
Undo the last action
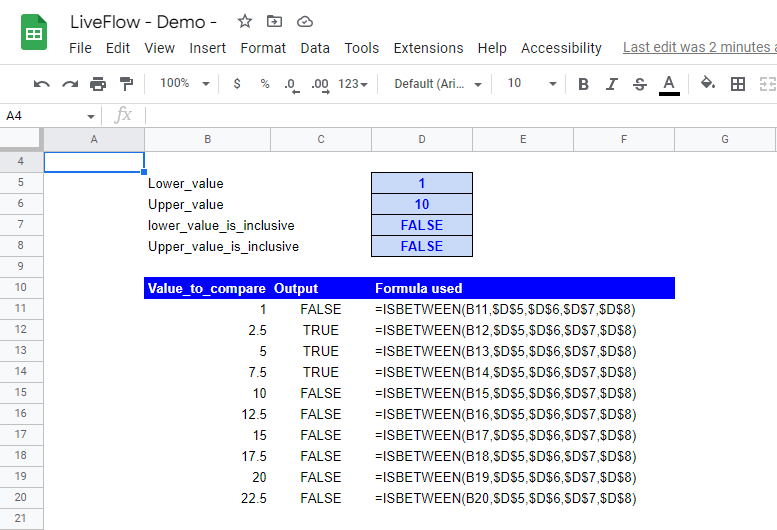tap(42, 84)
